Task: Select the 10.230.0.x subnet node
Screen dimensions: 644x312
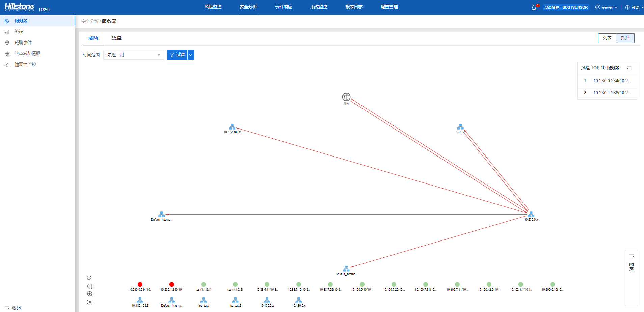Action: tap(531, 215)
